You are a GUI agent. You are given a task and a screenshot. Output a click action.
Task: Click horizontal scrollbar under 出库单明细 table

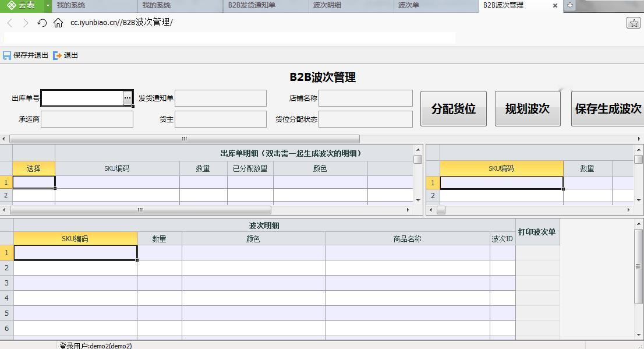(x=140, y=210)
